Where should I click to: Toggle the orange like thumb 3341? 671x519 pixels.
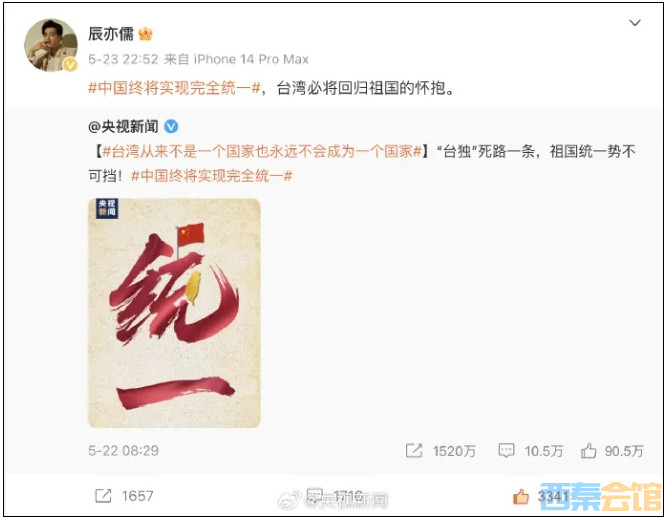[520, 496]
